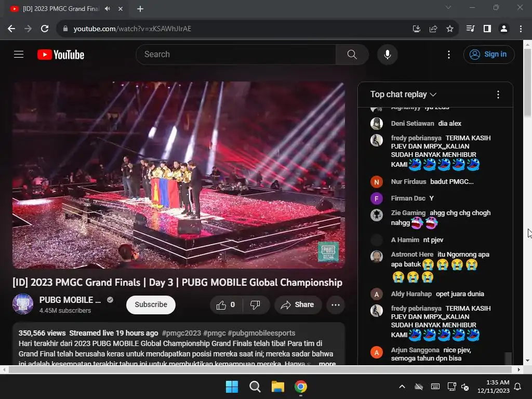Click the video player area
Image resolution: width=532 pixels, height=399 pixels.
179,175
